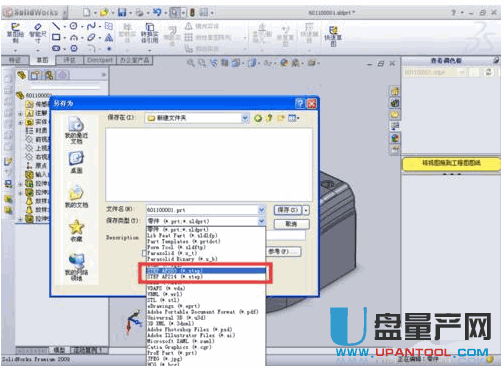This screenshot has height=369, width=504.
Task: Tick the checkbox beside Parasolid option area
Action: (144, 253)
